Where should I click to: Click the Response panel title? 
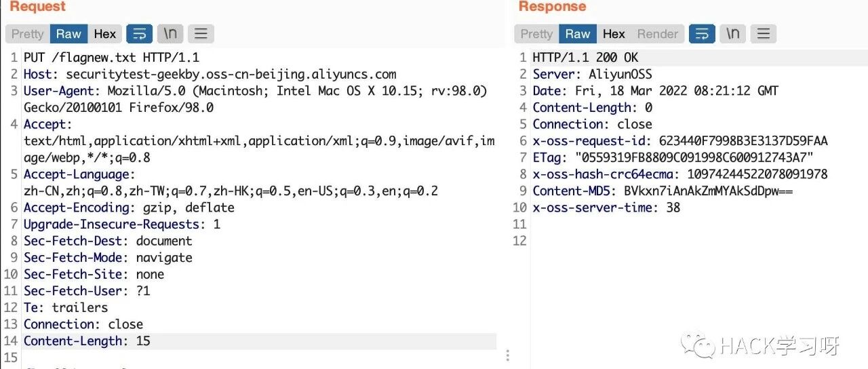(x=551, y=7)
